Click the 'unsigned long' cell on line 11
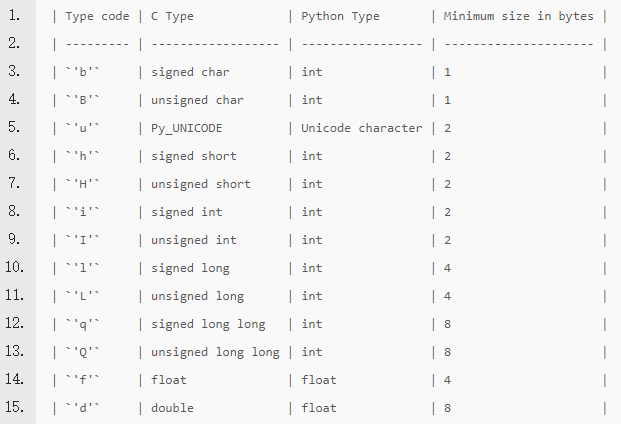This screenshot has height=424, width=621. (197, 296)
